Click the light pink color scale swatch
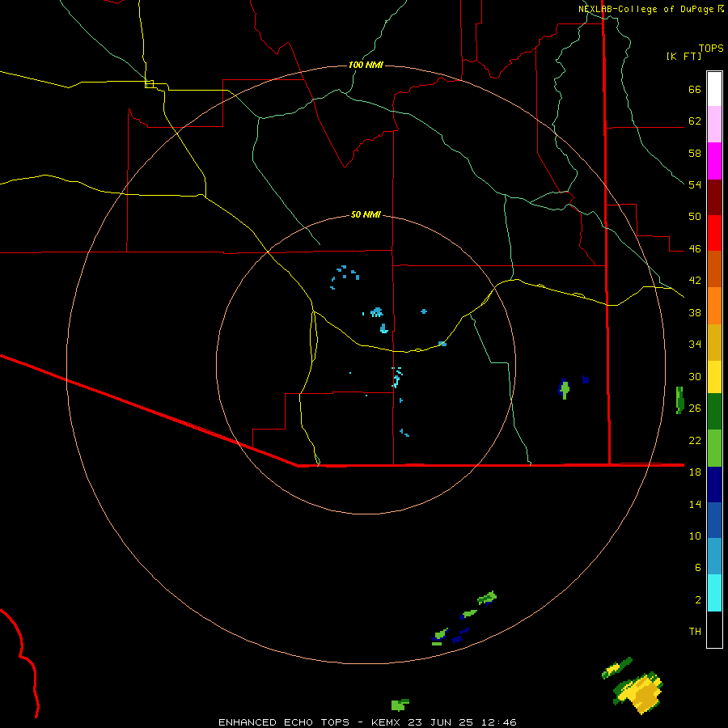 tap(714, 124)
